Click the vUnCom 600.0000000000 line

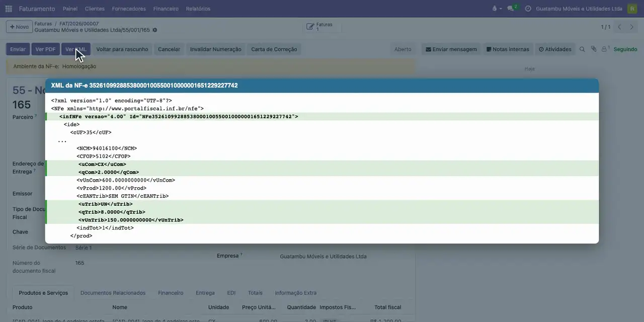click(x=126, y=180)
